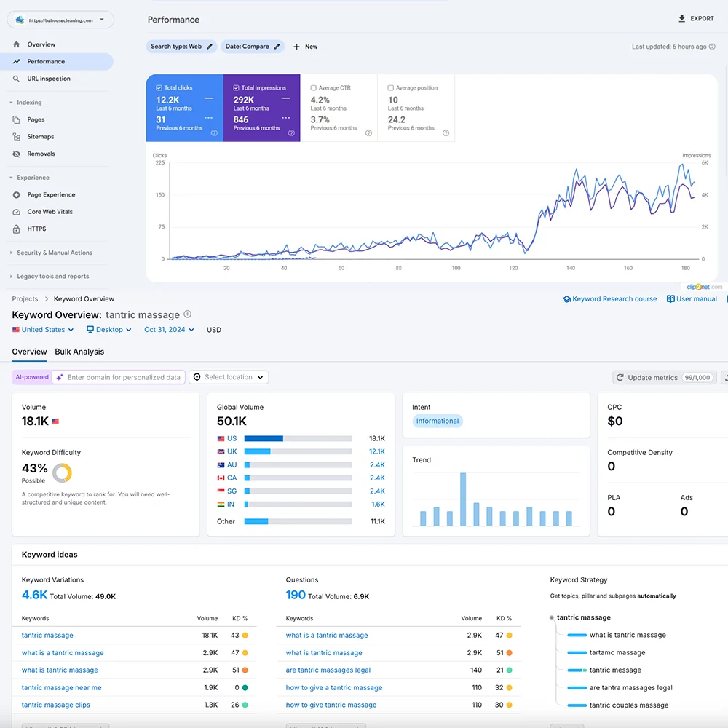Open the Overview item in sidebar
Image resolution: width=728 pixels, height=728 pixels.
[41, 44]
